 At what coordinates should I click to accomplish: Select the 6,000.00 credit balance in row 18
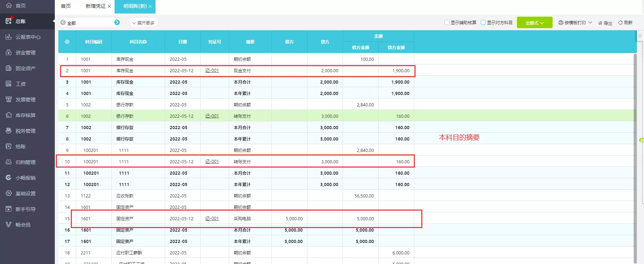pos(396,253)
